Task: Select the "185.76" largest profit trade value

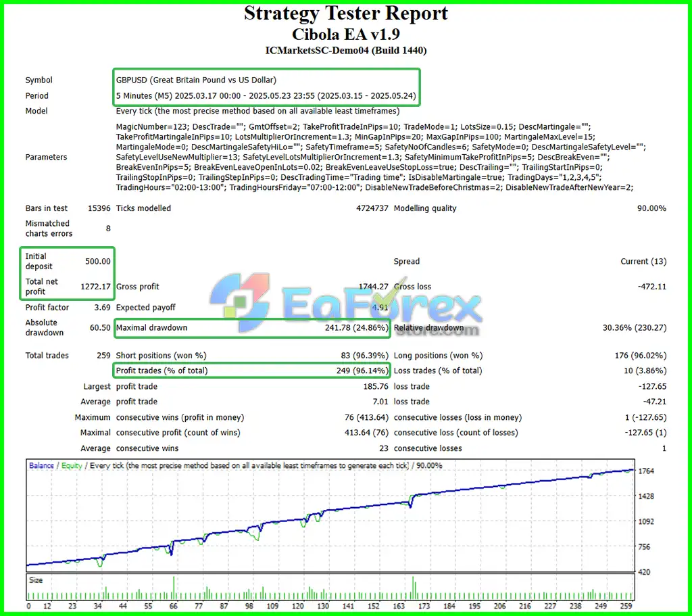Action: point(376,386)
